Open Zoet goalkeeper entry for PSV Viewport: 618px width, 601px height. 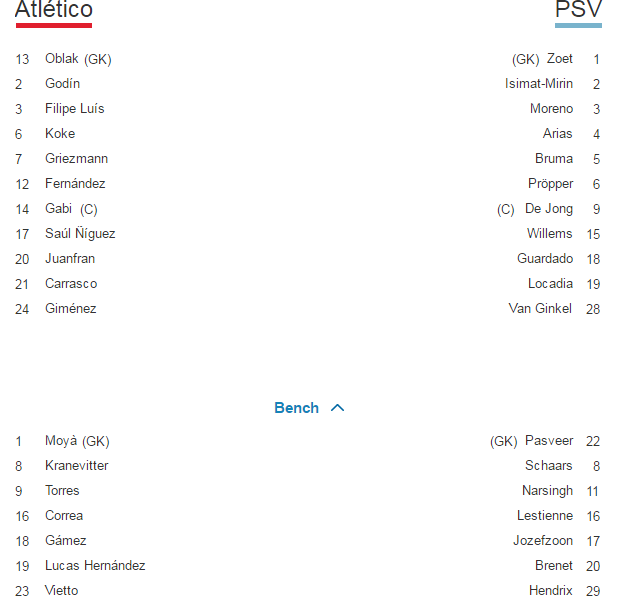(x=559, y=59)
